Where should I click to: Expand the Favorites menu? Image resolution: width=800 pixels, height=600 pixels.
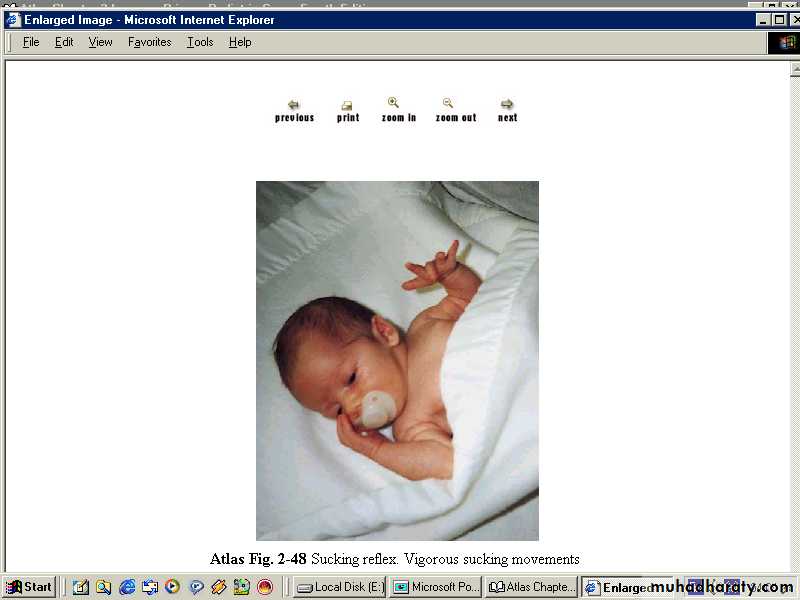pos(149,42)
